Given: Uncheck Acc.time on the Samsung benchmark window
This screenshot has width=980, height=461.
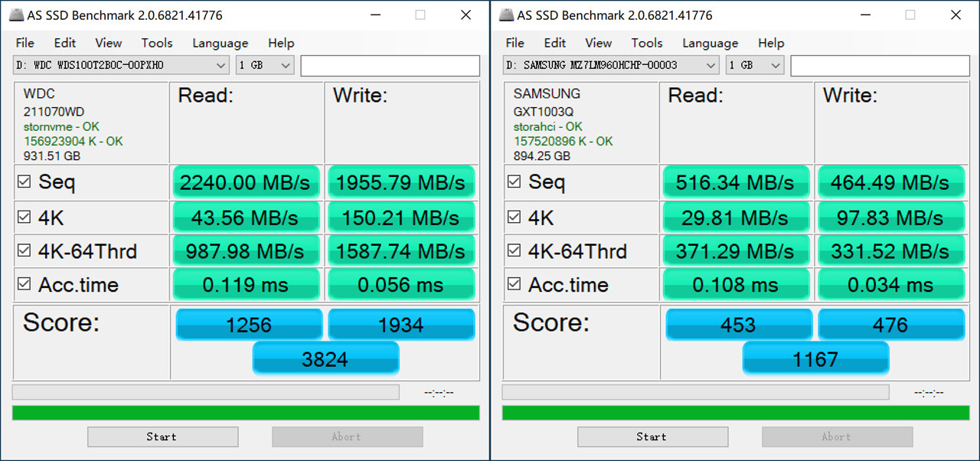Looking at the screenshot, I should [513, 284].
